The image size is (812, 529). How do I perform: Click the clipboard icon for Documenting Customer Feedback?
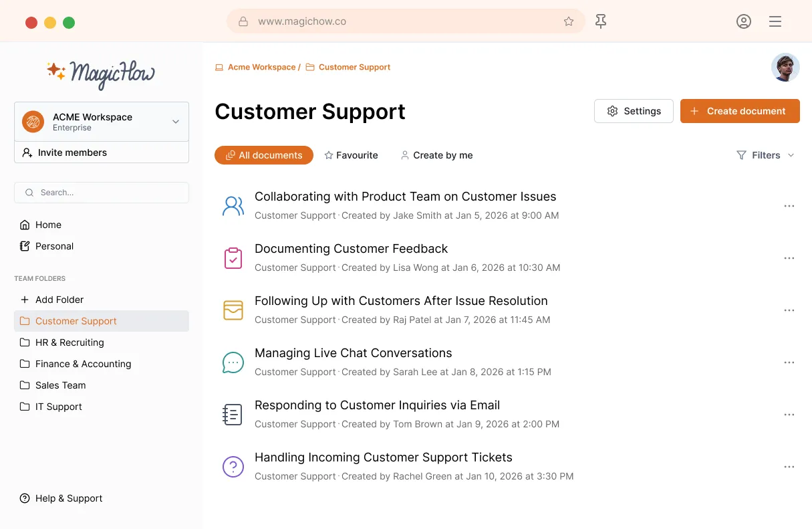233,258
